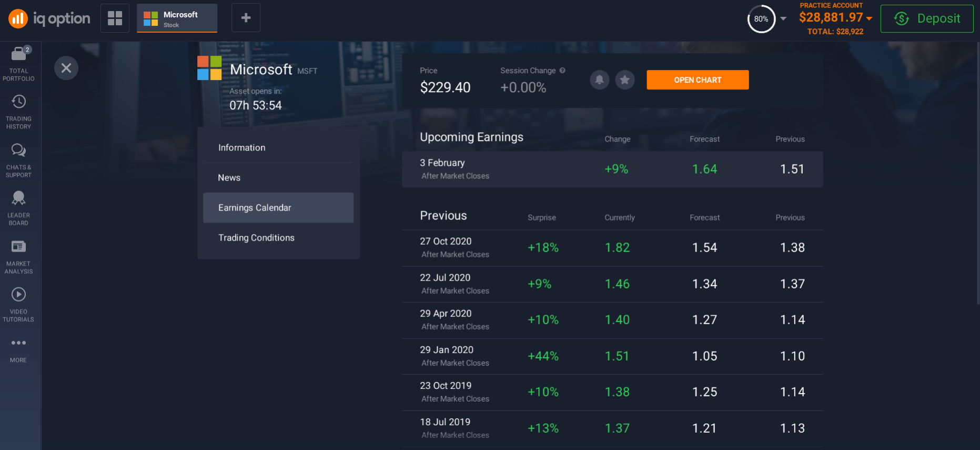Click the Upcoming Earnings heading
980x450 pixels.
[471, 137]
